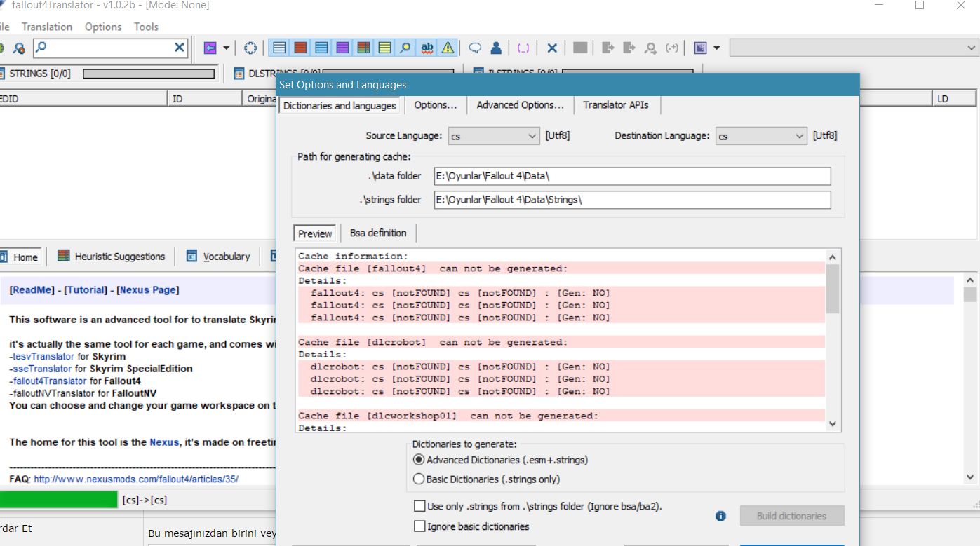Viewport: 980px width, 546px height.
Task: Click the blue X toolbar icon
Action: (552, 48)
